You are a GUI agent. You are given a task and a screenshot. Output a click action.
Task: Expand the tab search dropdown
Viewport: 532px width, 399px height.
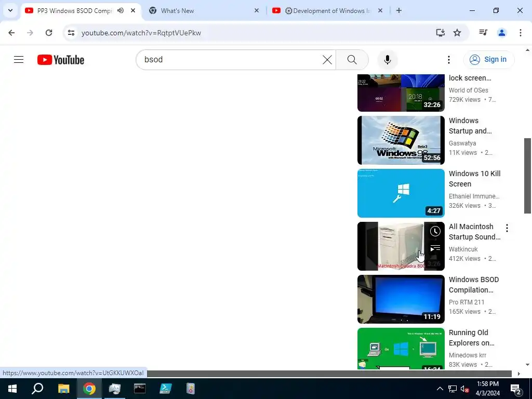click(x=10, y=10)
